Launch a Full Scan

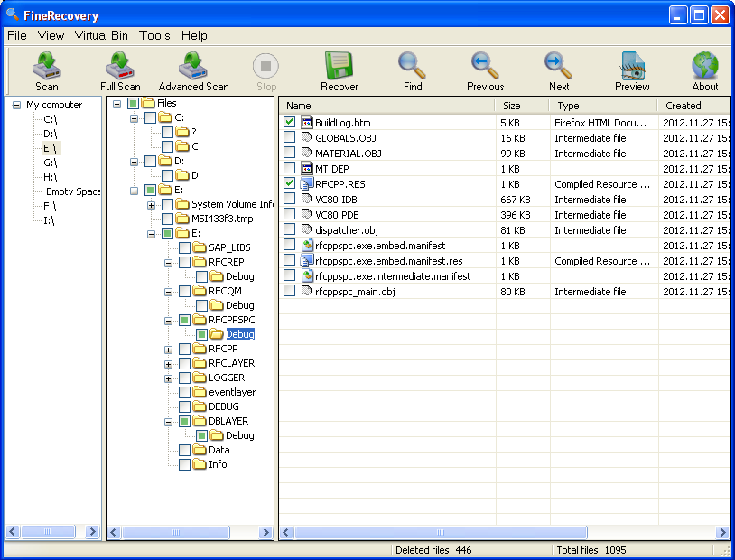tap(119, 70)
